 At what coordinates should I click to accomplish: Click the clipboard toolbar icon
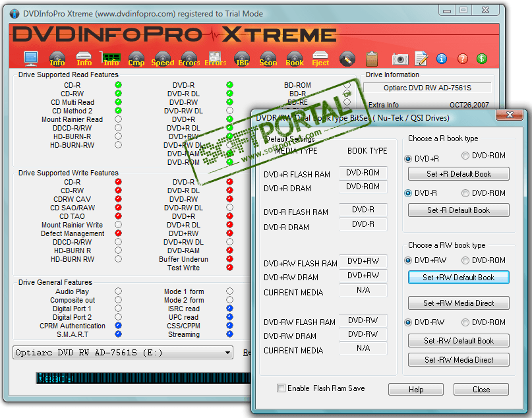point(372,59)
